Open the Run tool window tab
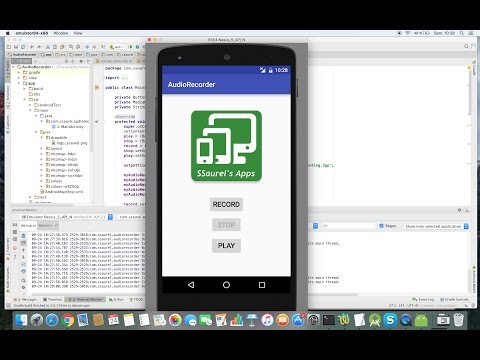Screen dimensions: 480x360 pyautogui.click(x=116, y=300)
